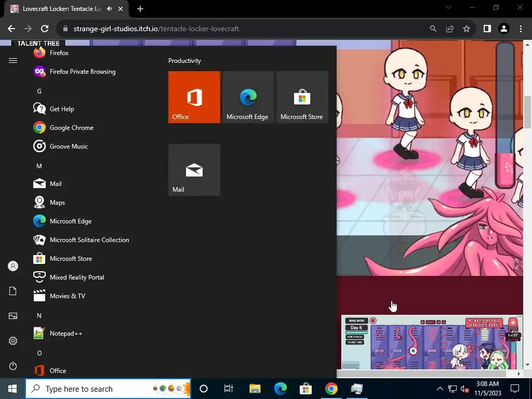Click the Mail tile
Image resolution: width=532 pixels, height=399 pixels.
194,170
